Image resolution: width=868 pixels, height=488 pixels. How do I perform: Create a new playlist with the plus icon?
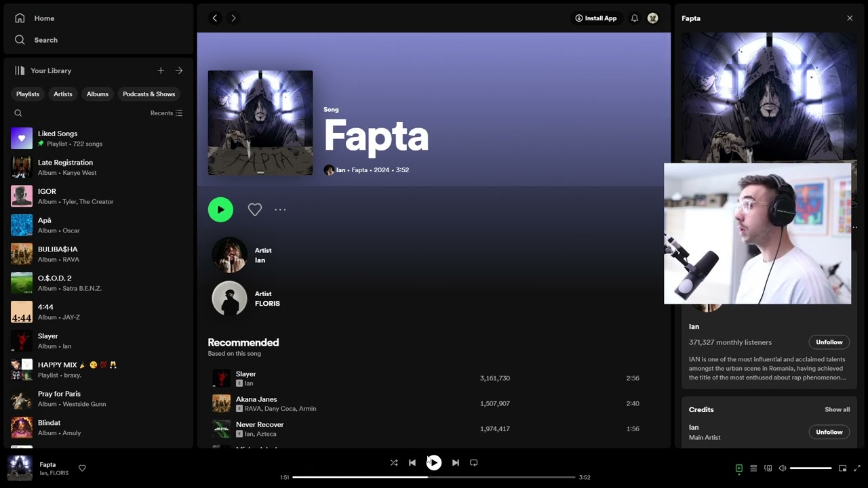tap(161, 70)
